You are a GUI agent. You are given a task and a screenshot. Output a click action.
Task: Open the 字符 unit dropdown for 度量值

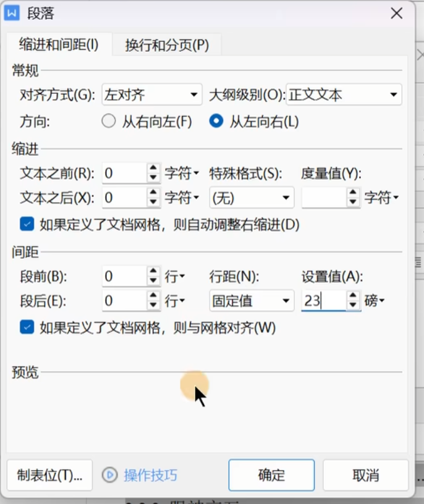click(x=381, y=198)
